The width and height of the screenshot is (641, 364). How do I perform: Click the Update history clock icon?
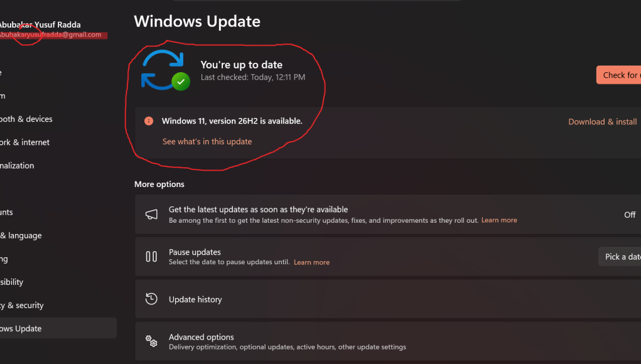point(151,299)
